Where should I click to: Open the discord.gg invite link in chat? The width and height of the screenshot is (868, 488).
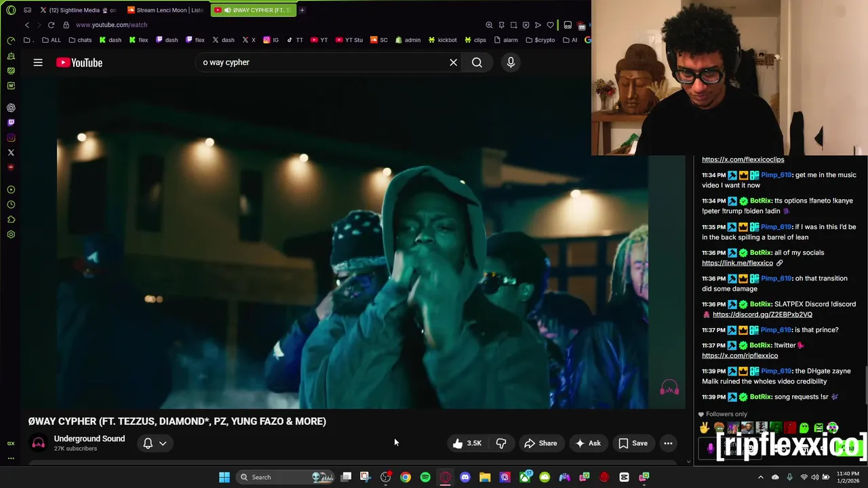(x=762, y=314)
